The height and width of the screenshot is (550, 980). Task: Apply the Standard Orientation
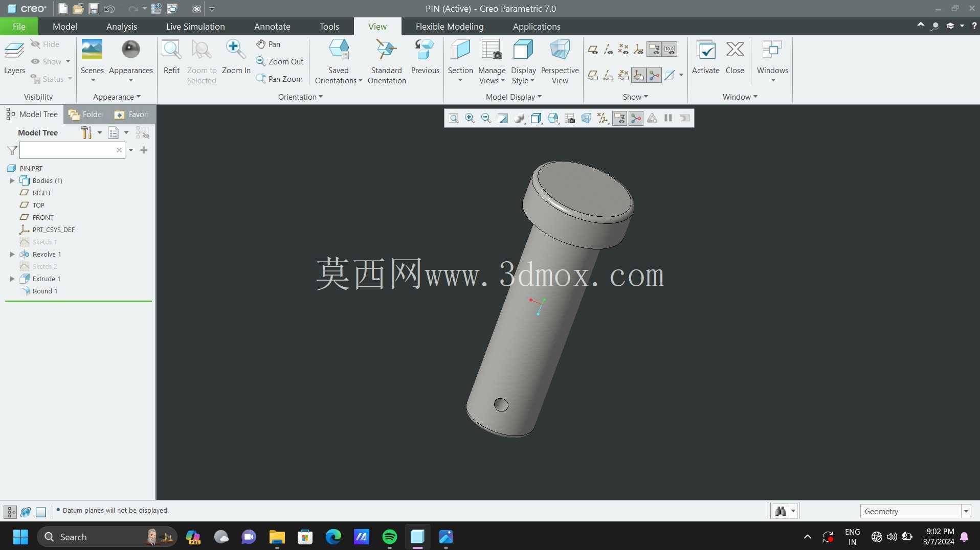(387, 61)
